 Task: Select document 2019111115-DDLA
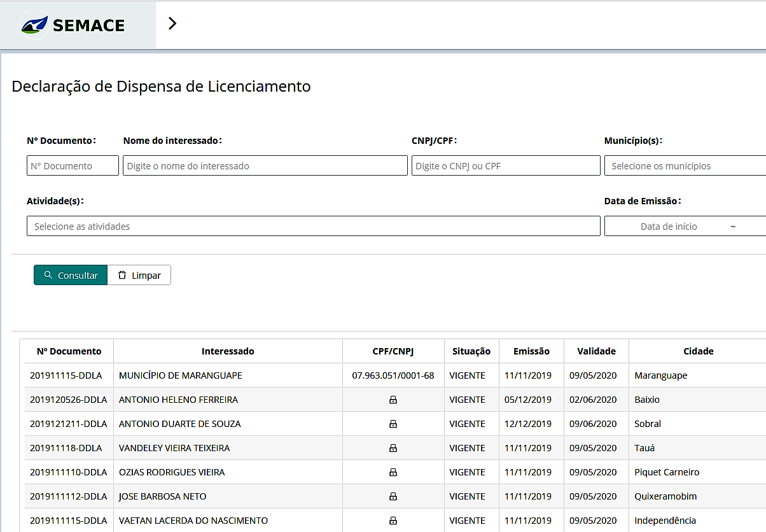(x=69, y=521)
